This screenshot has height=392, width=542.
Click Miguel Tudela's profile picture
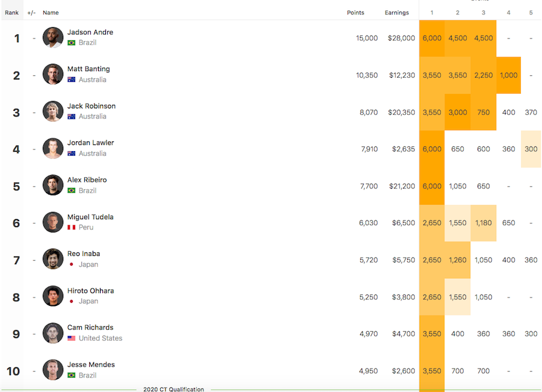(53, 222)
